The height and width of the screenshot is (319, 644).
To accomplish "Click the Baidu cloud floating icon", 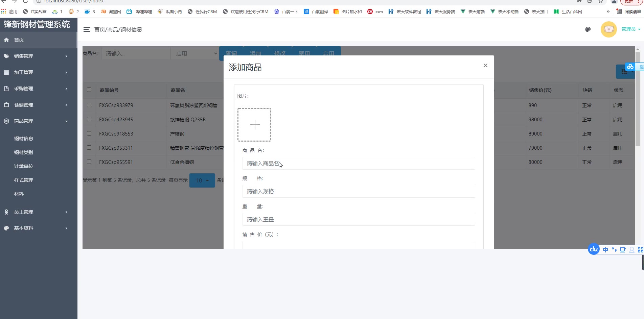I will click(x=630, y=67).
